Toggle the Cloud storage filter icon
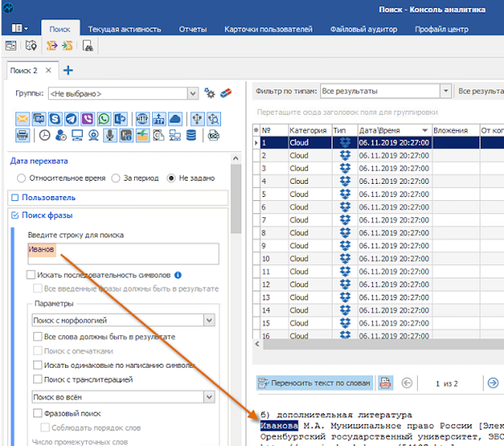 click(x=175, y=119)
